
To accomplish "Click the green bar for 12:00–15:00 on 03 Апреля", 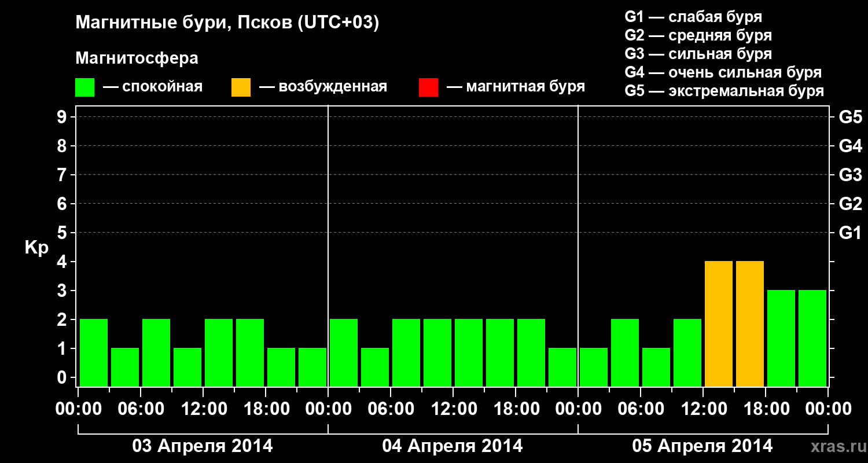I will (x=219, y=352).
